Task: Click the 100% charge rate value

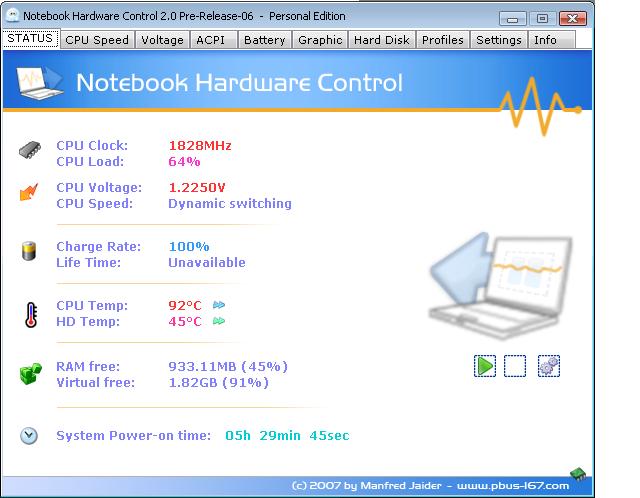Action: (189, 247)
